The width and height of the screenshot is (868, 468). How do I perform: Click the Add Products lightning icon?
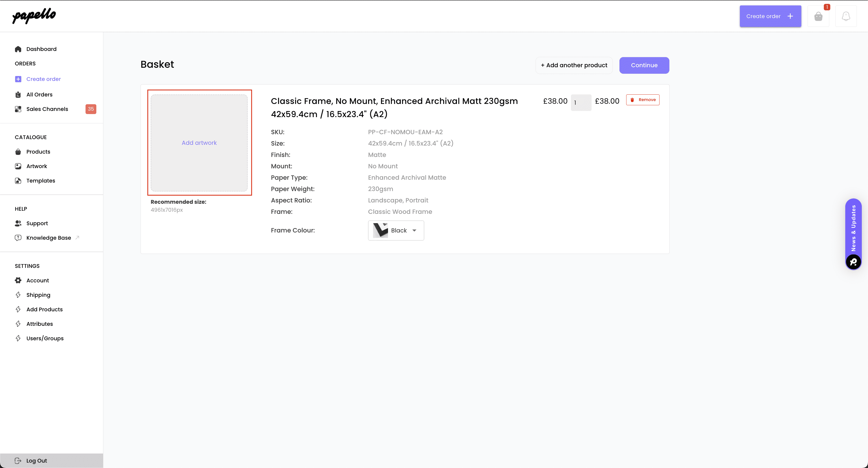click(x=18, y=310)
